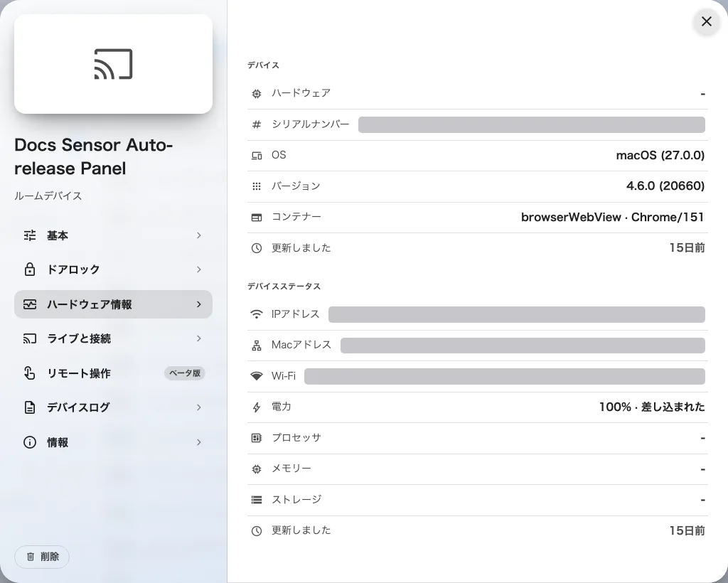
Task: Click 15日前 in デバイスステータス section
Action: pos(687,530)
